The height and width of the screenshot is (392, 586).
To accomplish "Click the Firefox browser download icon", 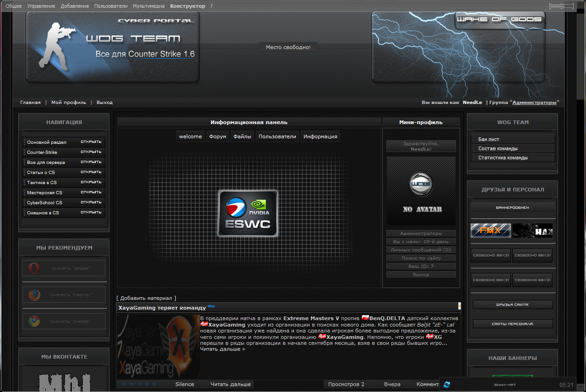I will (x=34, y=295).
